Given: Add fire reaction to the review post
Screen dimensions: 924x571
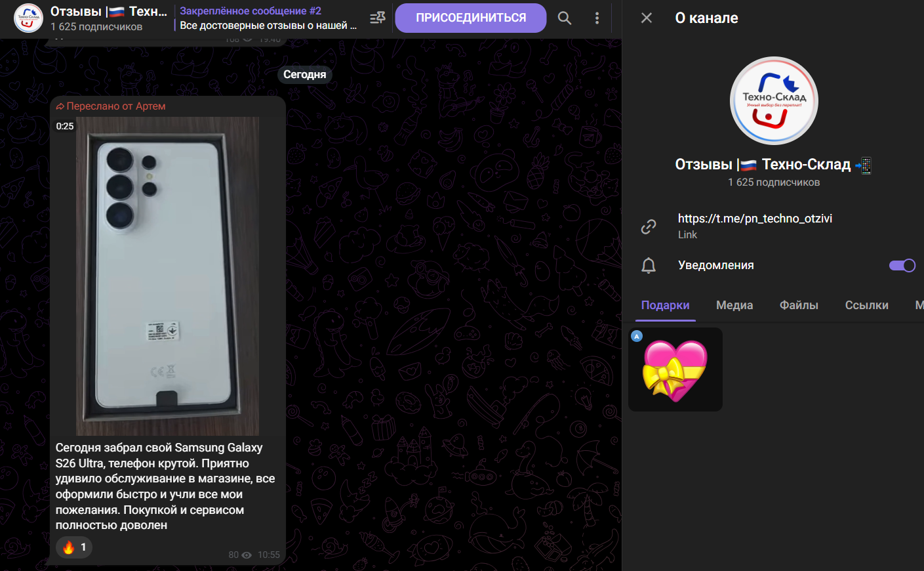Looking at the screenshot, I should click(74, 547).
